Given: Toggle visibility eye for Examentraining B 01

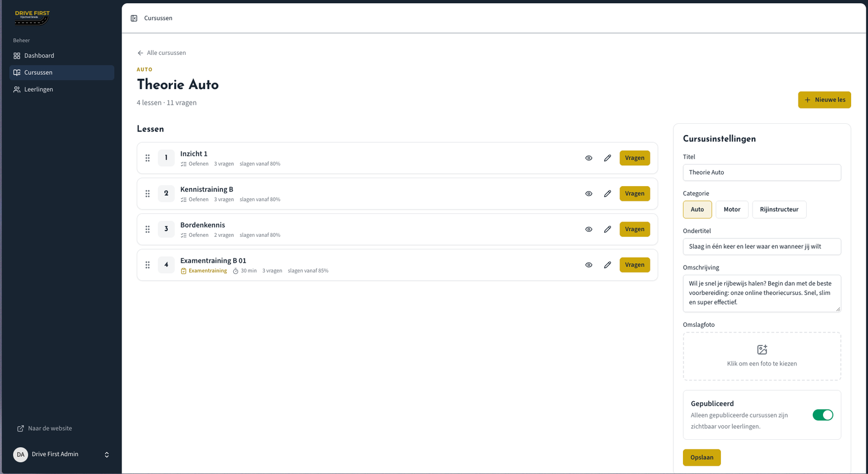Looking at the screenshot, I should tap(589, 265).
